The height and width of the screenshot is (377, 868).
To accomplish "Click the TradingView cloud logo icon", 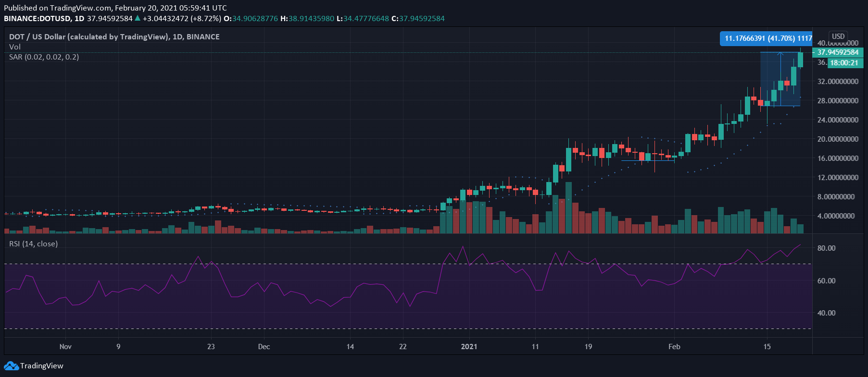I will coord(11,366).
